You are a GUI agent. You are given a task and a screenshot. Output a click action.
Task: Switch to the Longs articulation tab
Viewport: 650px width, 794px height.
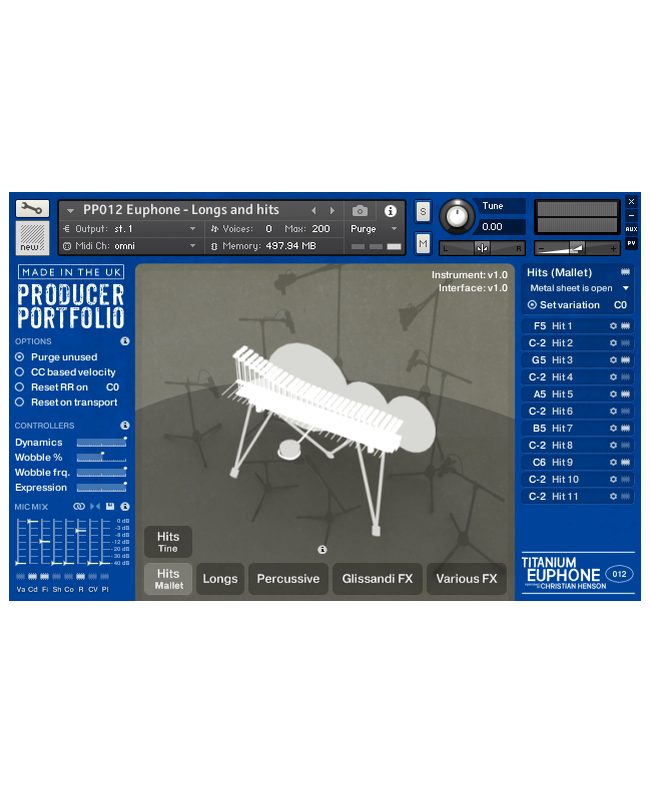[220, 579]
